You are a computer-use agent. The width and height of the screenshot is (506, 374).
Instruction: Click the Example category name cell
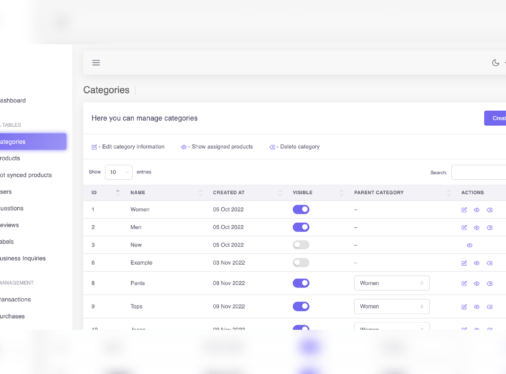141,263
